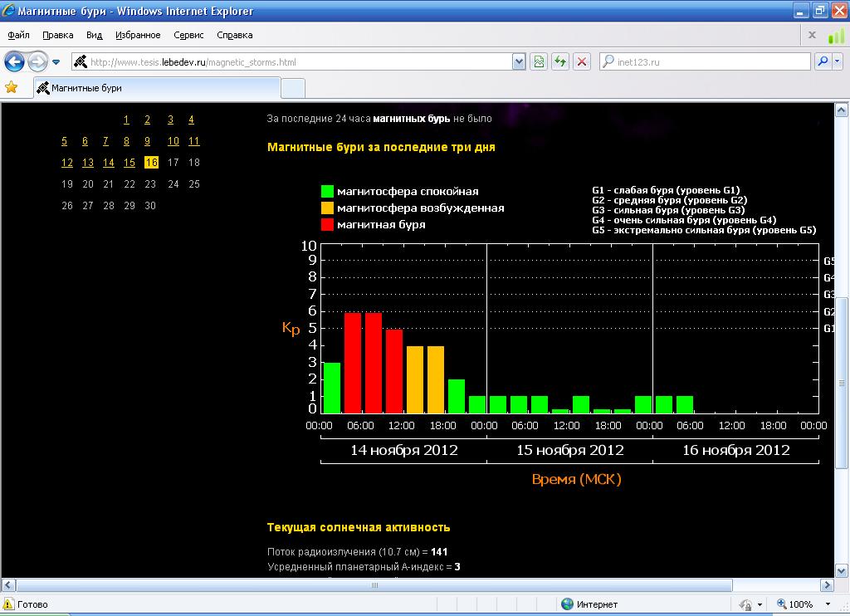Open the empty new tab button
Screen dimensions: 850x616
point(293,88)
